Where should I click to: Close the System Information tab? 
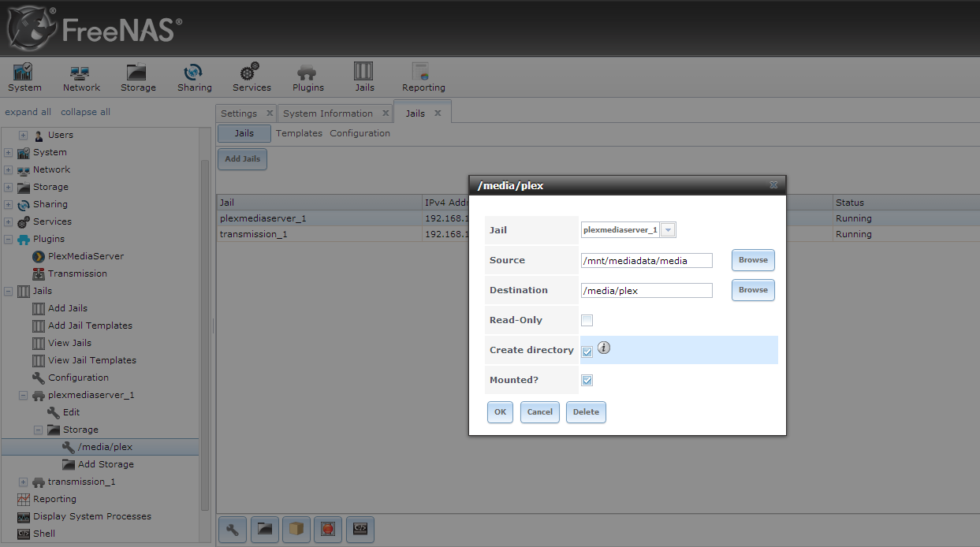pyautogui.click(x=386, y=113)
